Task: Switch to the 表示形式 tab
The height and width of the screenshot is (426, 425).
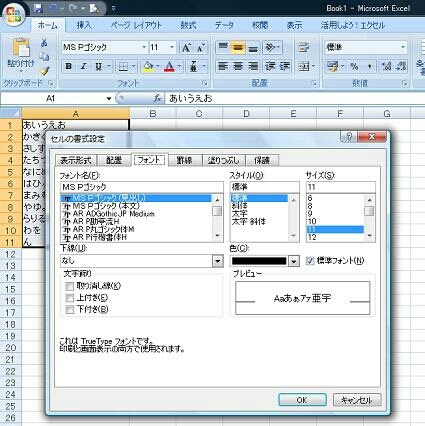Action: pos(76,161)
